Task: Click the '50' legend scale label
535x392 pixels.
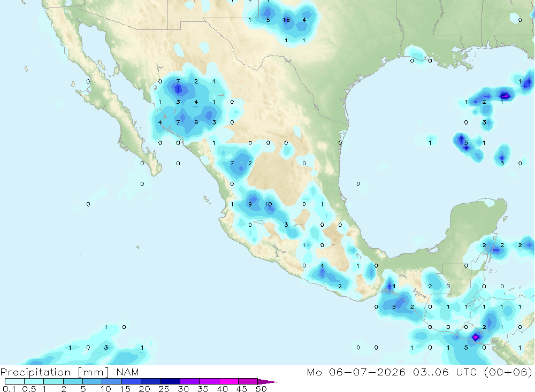Action: pos(261,389)
